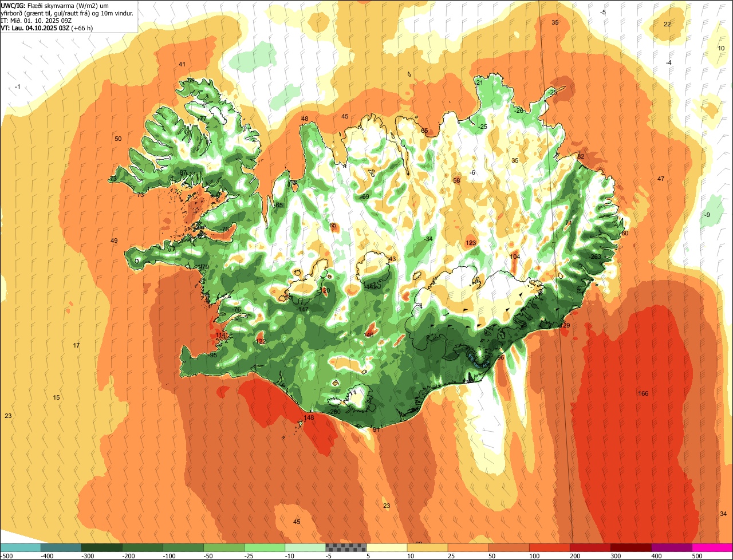This screenshot has width=733, height=560.
Task: Click the 49 value in the western sea
Action: click(114, 240)
